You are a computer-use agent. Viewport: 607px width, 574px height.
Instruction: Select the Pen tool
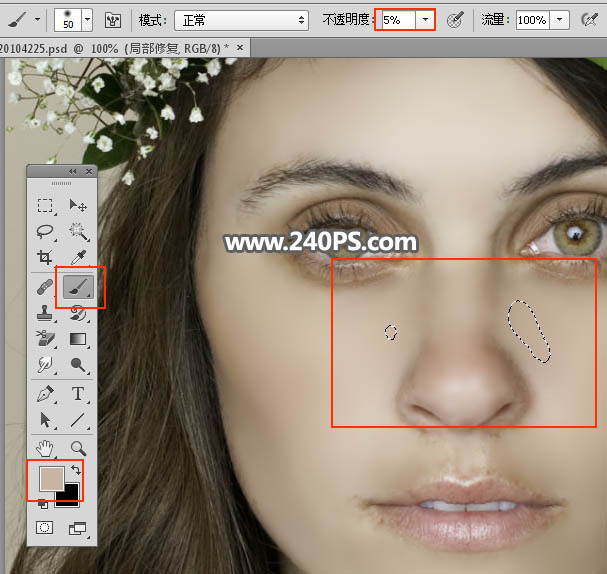coord(45,394)
